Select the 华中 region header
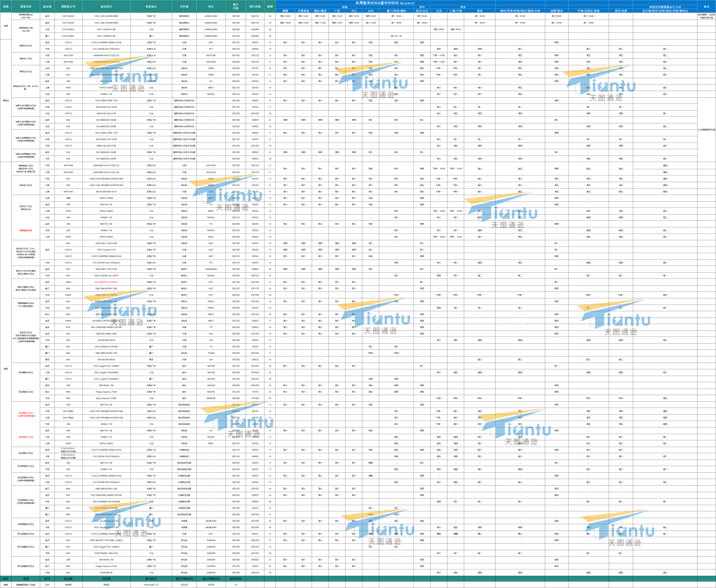This screenshot has width=716, height=588. [422, 7]
